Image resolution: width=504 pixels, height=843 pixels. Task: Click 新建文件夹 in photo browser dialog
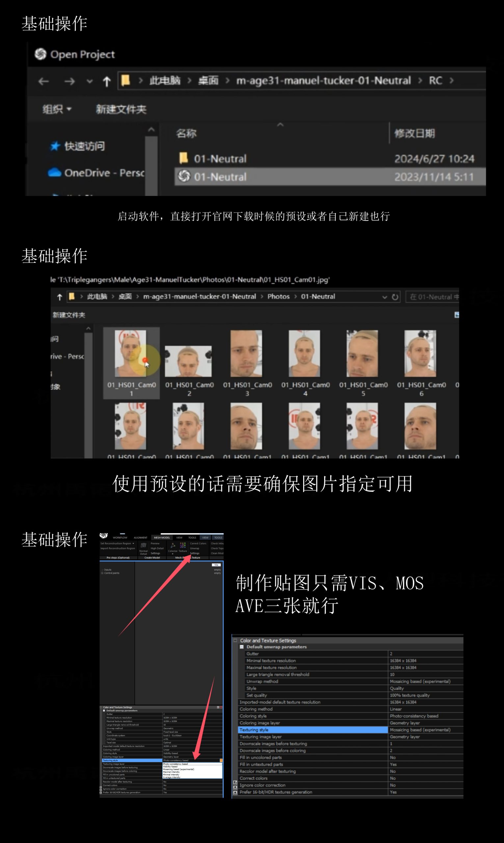click(69, 315)
